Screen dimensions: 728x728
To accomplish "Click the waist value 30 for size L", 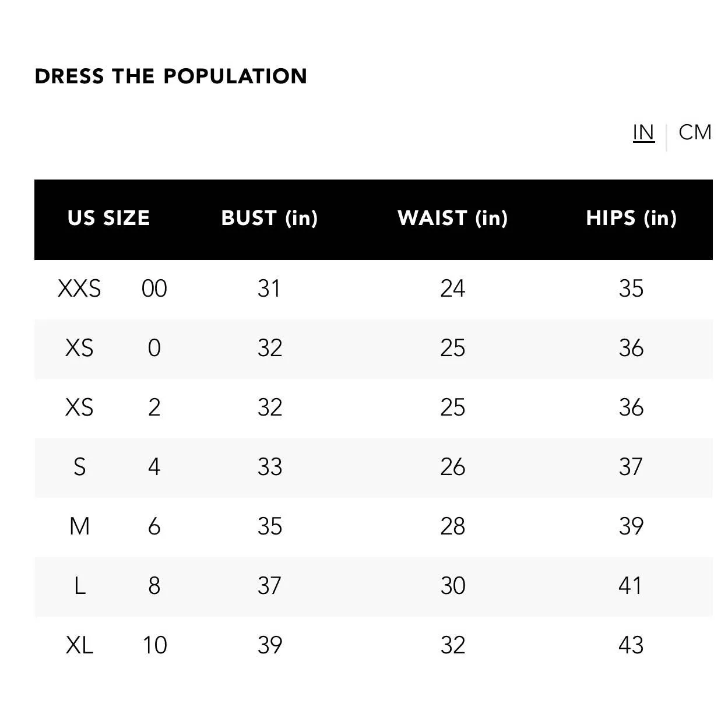I will (x=453, y=586).
